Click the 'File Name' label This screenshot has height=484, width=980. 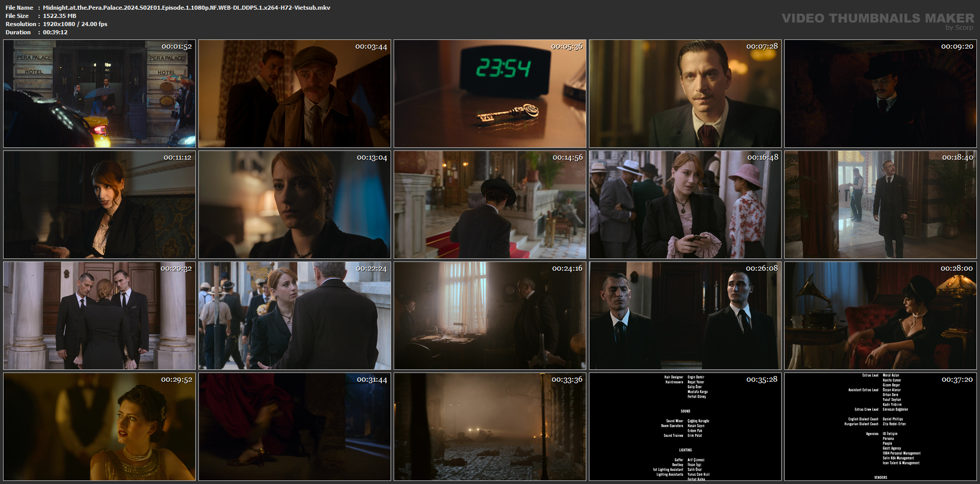point(19,8)
